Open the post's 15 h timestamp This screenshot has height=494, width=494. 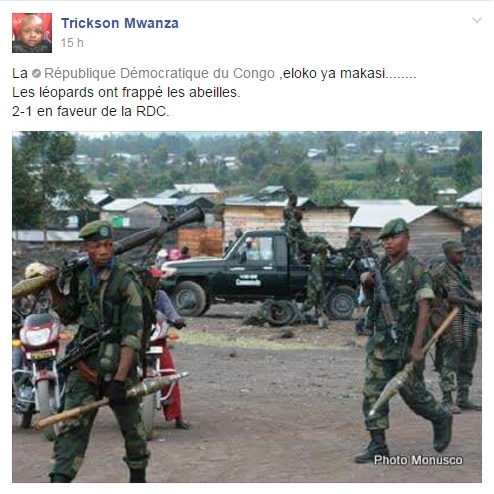72,43
